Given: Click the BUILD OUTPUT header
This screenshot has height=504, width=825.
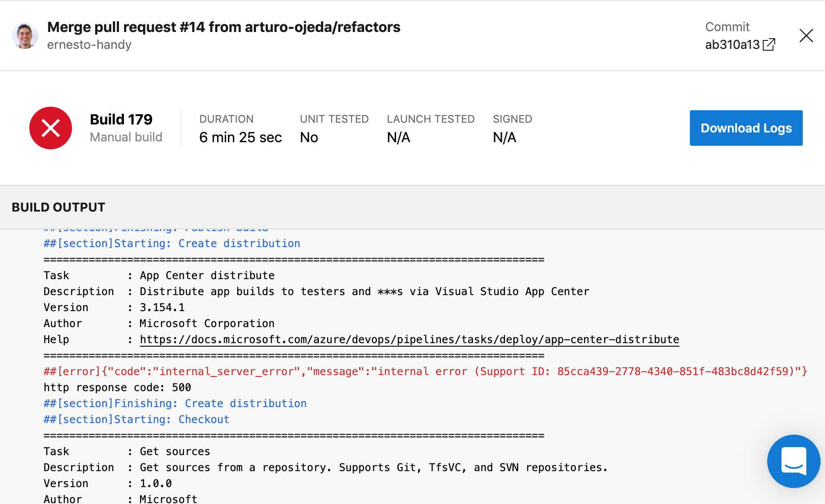Looking at the screenshot, I should coord(58,207).
